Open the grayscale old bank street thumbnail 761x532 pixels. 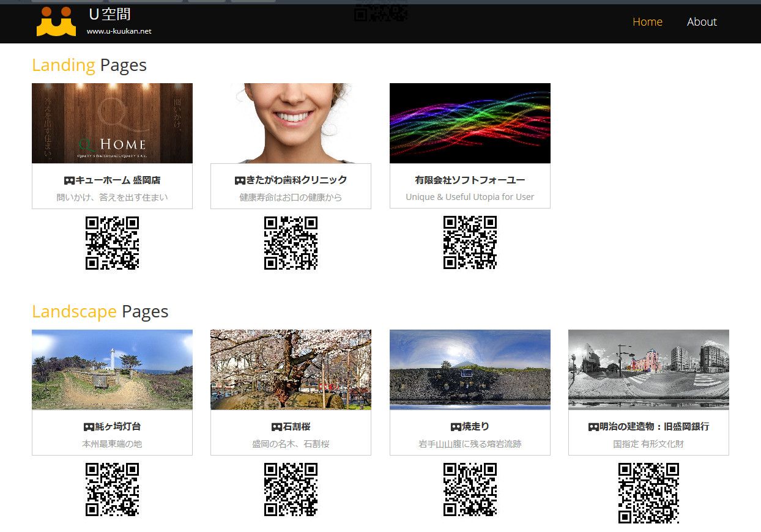648,369
